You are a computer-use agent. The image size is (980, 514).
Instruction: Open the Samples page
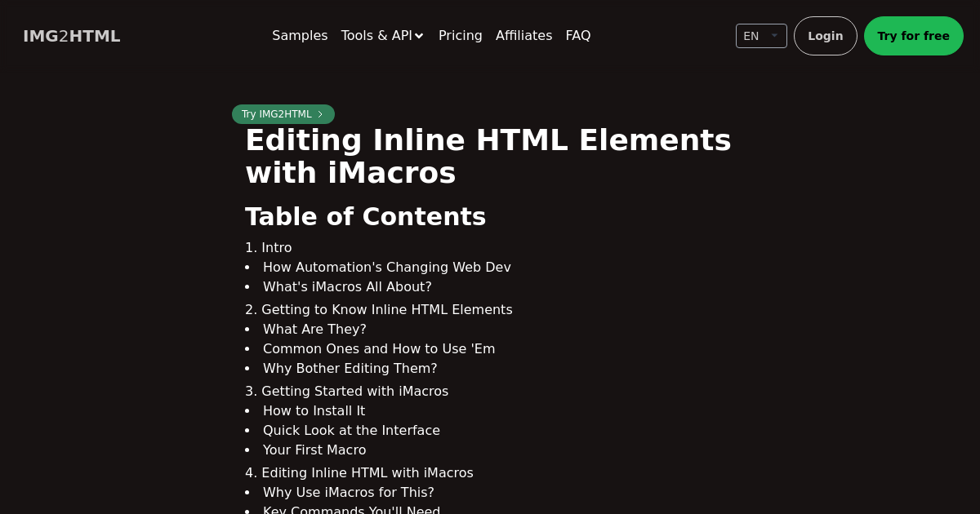click(300, 36)
